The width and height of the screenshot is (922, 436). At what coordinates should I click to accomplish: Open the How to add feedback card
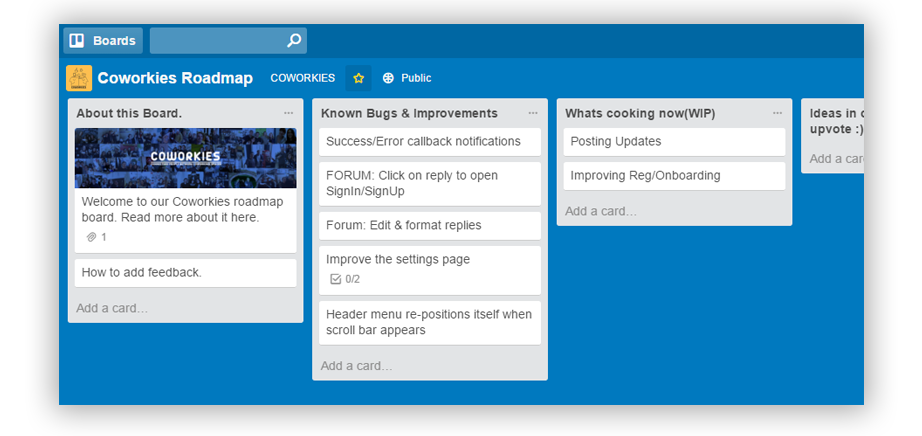point(186,273)
